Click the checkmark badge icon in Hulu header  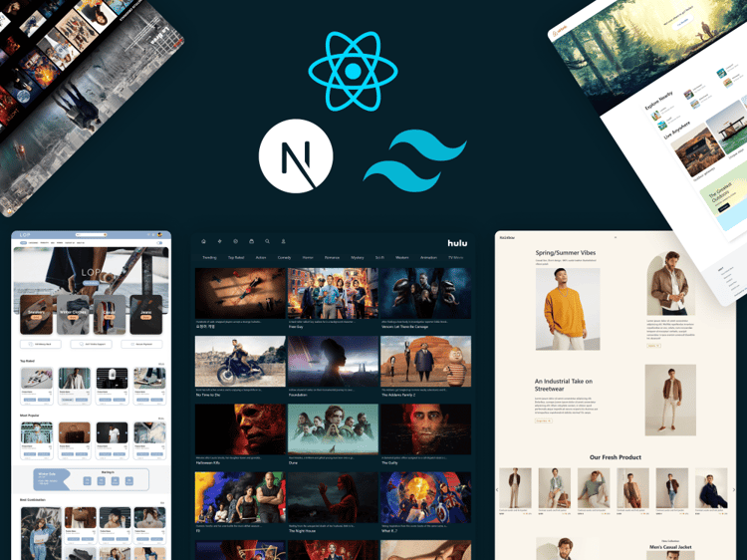[235, 241]
